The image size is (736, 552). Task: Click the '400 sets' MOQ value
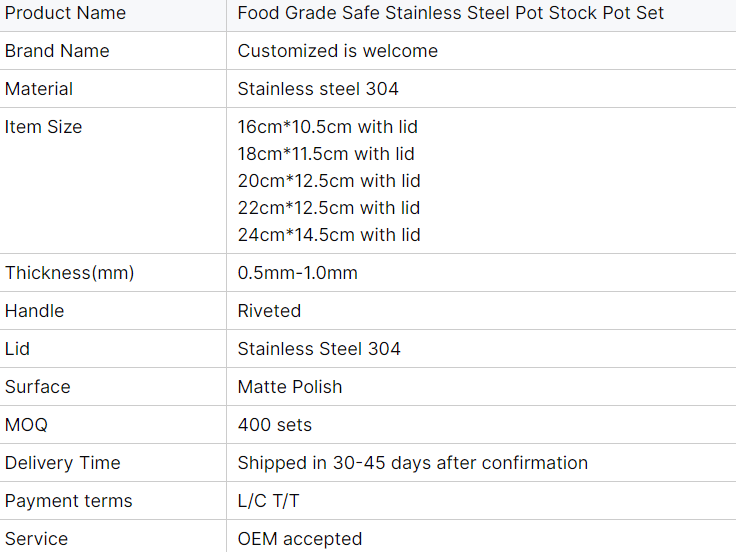click(275, 425)
